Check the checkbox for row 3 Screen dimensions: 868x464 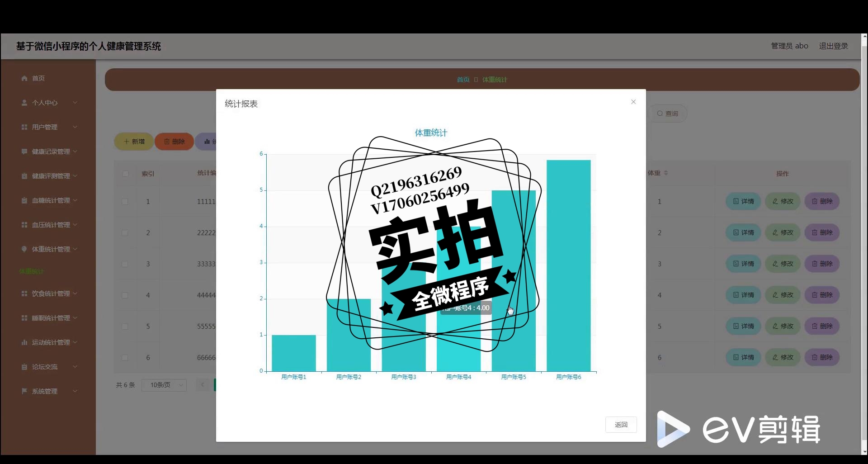[125, 264]
